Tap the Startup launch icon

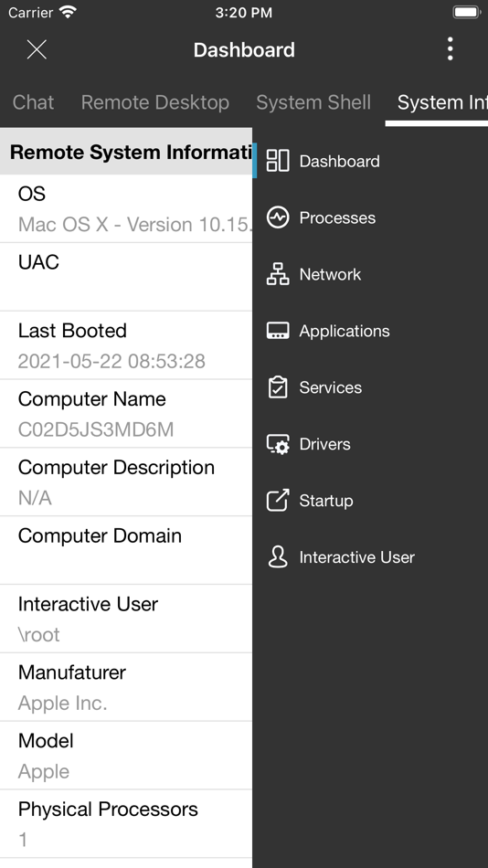(x=278, y=500)
